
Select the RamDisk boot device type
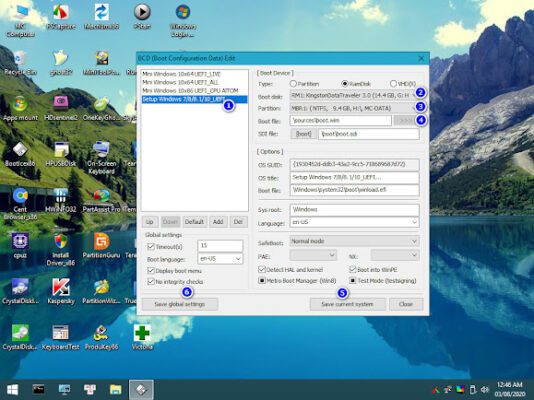coord(356,83)
